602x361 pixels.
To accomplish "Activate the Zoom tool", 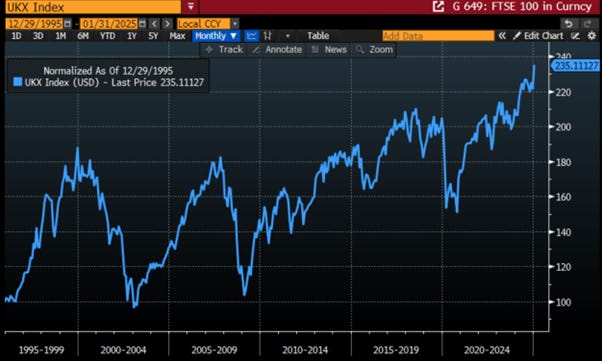I will click(374, 50).
